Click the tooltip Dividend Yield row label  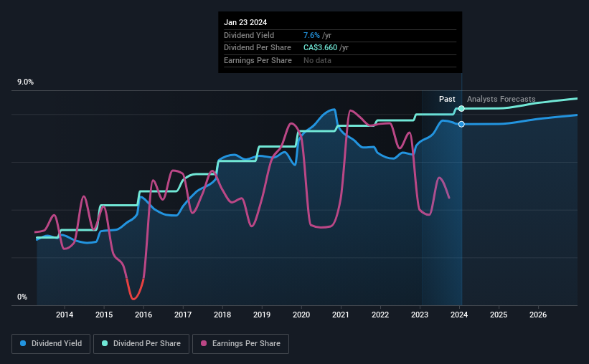[249, 35]
